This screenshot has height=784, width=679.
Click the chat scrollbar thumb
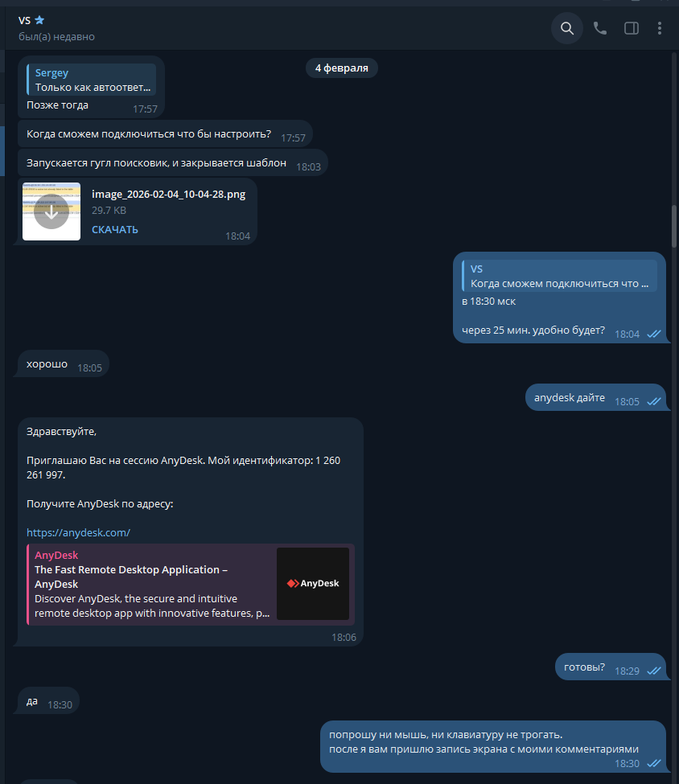point(674,225)
